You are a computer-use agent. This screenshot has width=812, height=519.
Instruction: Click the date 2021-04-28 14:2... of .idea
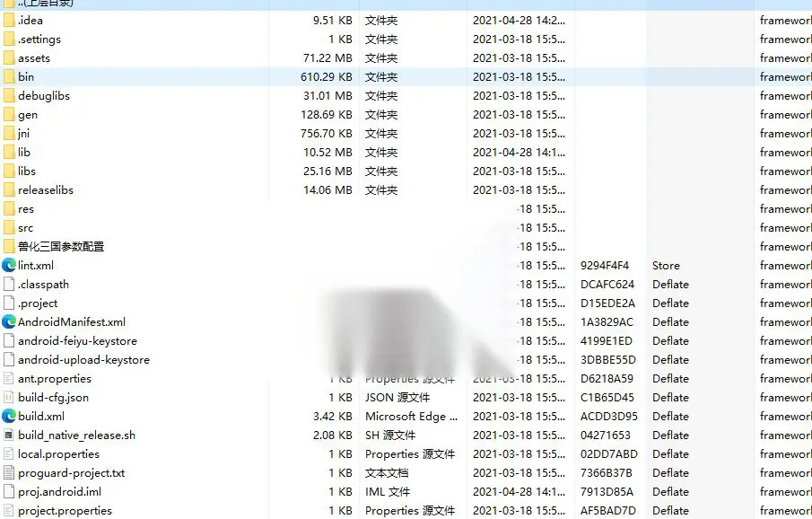coord(519,21)
